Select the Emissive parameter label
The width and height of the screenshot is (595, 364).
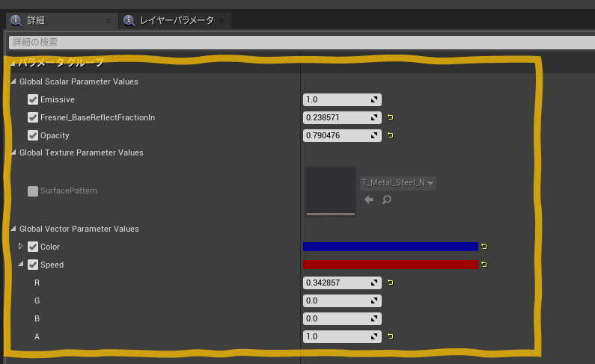[58, 99]
